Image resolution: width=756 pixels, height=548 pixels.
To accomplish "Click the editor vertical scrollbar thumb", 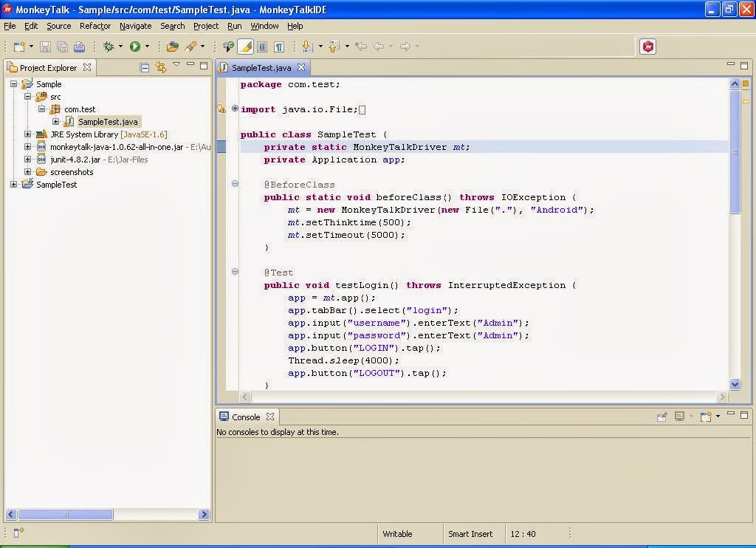I will click(x=735, y=151).
